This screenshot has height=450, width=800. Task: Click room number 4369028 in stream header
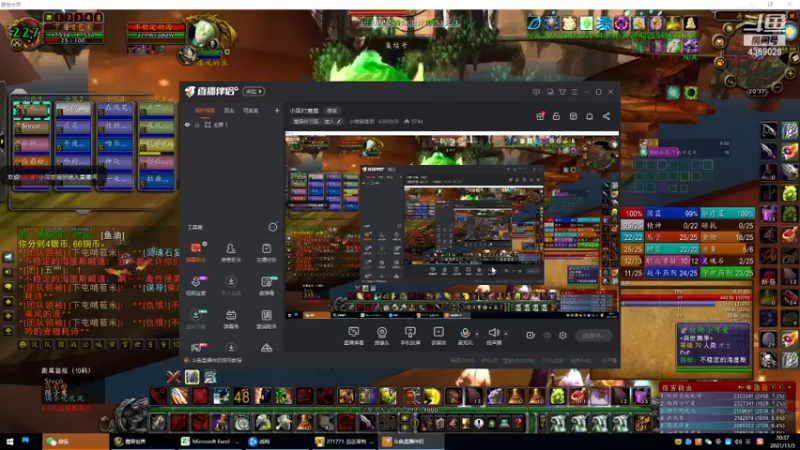(x=388, y=121)
